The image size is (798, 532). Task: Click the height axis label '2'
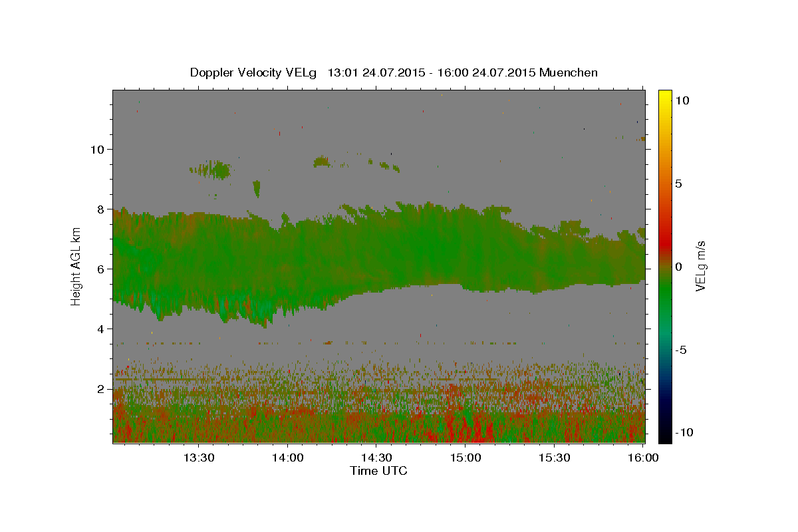(x=100, y=389)
